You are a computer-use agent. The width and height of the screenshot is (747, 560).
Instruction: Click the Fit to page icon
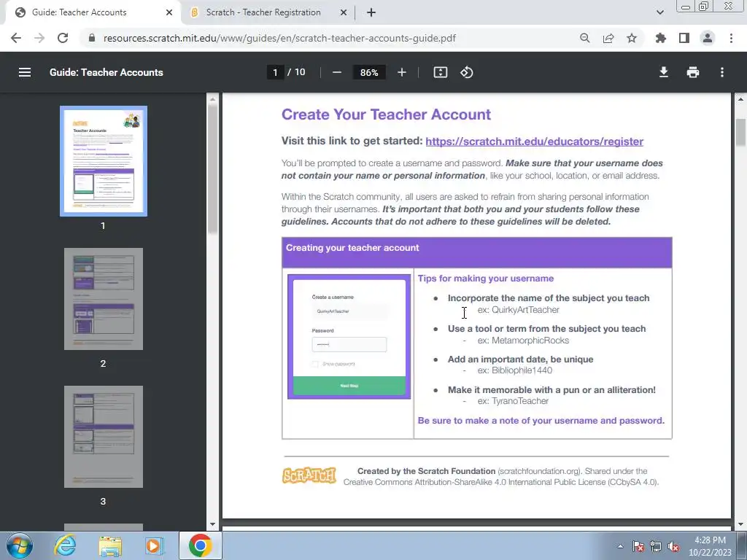pyautogui.click(x=440, y=72)
